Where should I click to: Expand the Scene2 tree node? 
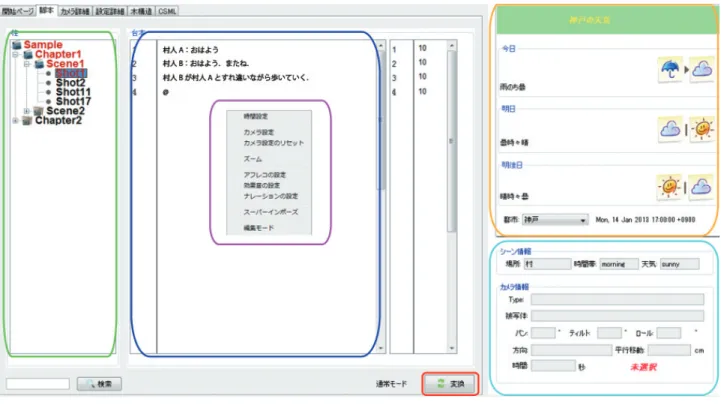pos(27,111)
